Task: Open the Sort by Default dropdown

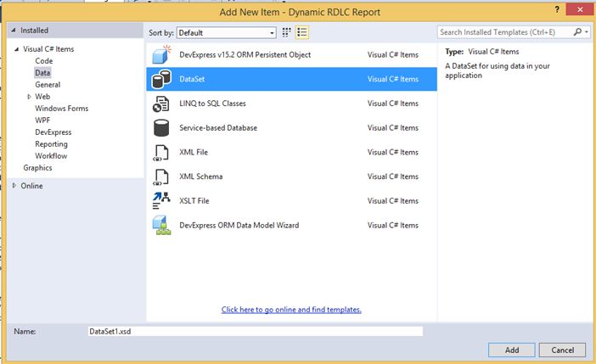Action: point(227,33)
